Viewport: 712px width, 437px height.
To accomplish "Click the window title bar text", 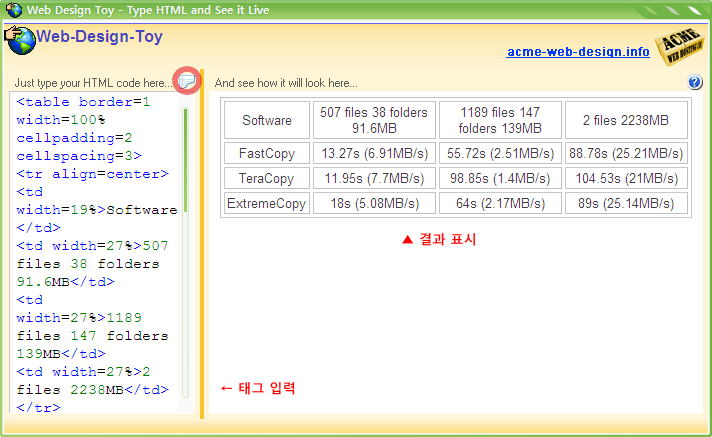I will coord(148,10).
